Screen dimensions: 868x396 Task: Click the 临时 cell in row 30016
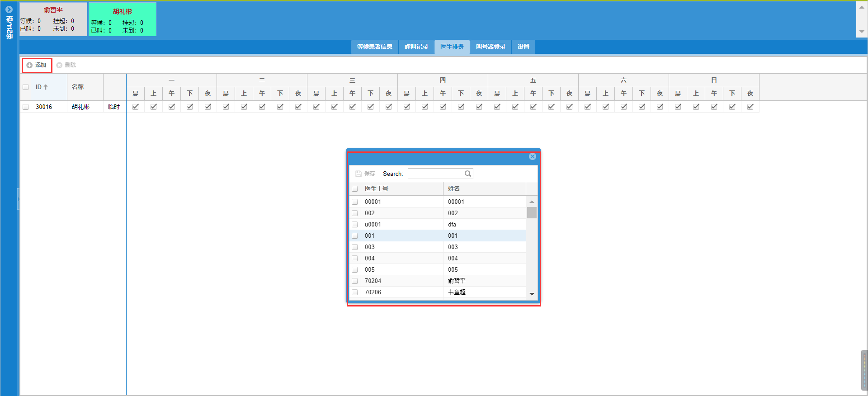(114, 107)
